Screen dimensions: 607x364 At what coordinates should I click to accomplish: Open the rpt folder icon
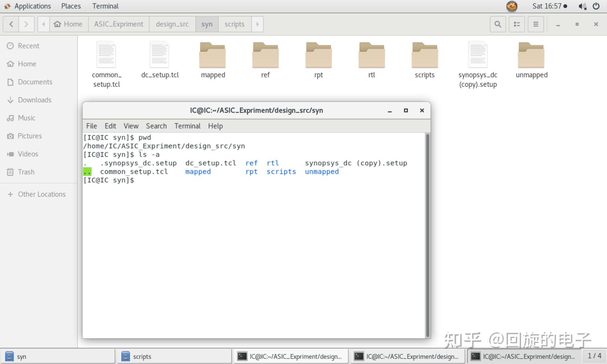[x=319, y=56]
